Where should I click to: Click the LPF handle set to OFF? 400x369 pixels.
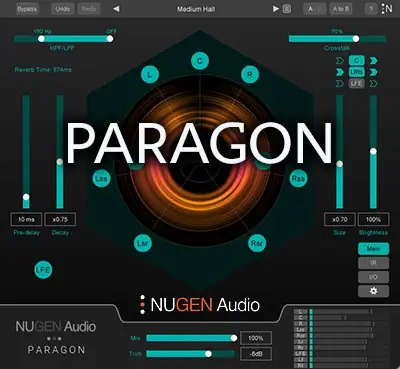point(110,39)
